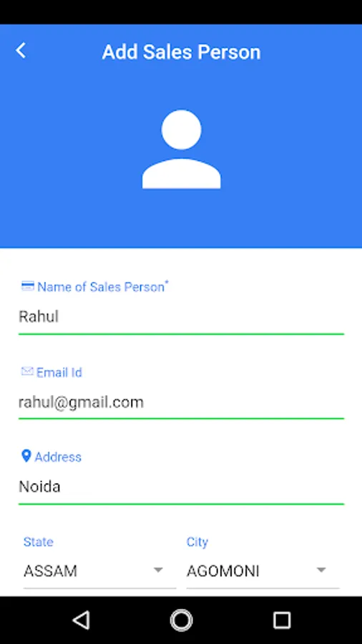Click the location pin beside Address
This screenshot has width=362, height=644.
coord(26,456)
